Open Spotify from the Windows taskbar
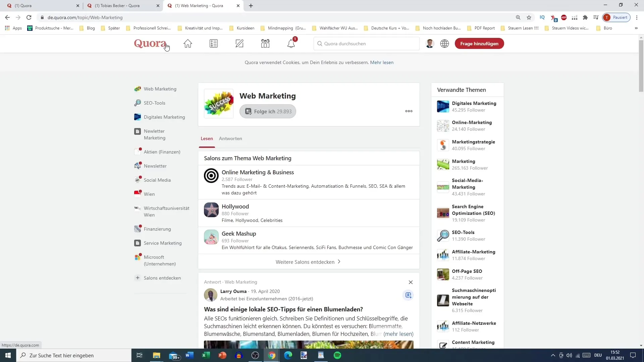 click(x=337, y=355)
